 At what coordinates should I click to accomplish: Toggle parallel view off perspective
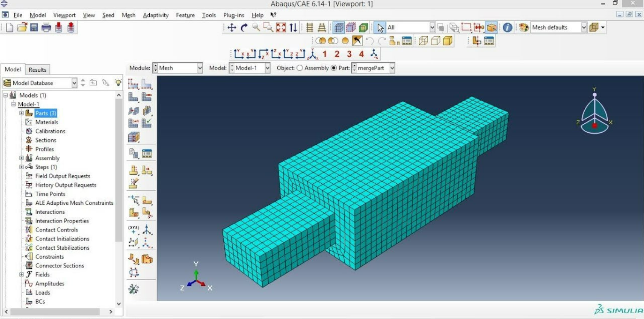coord(310,27)
